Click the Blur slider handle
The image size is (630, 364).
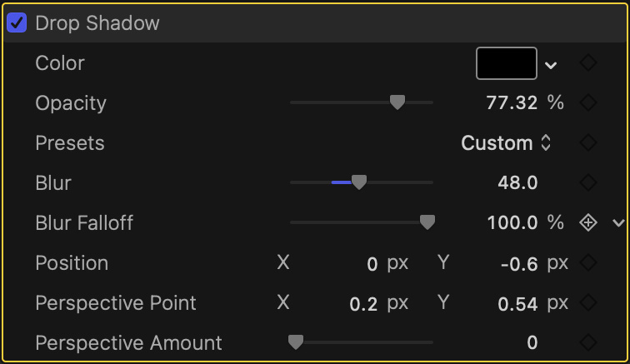pyautogui.click(x=359, y=182)
